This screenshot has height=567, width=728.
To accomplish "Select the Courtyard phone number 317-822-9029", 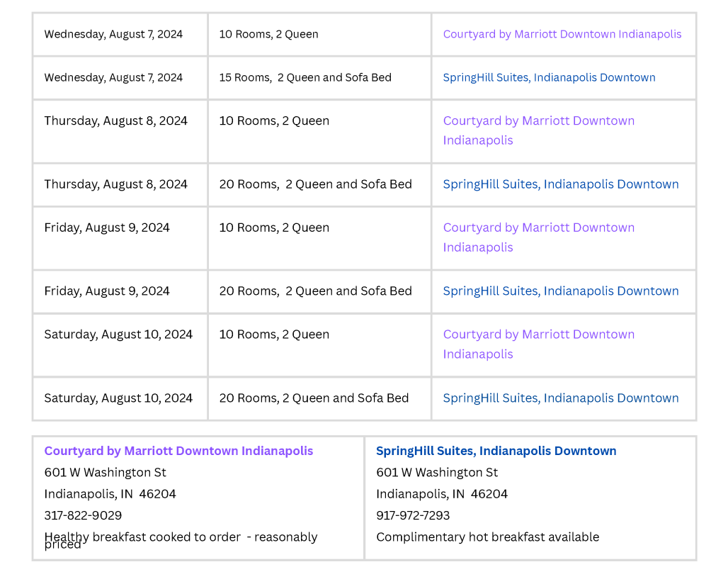I will (83, 515).
